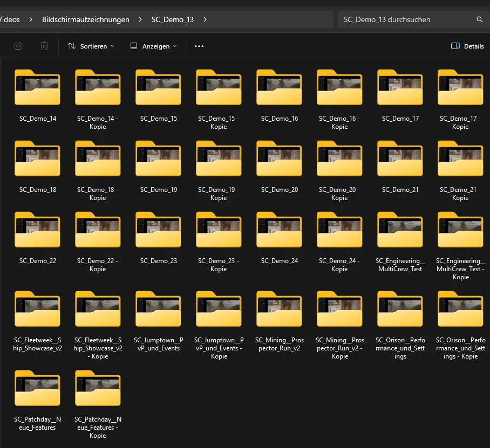Viewport: 490px width, 448px height.
Task: Select the SC_Orison__Performance_und_Settings folder icon
Action: coord(400,309)
